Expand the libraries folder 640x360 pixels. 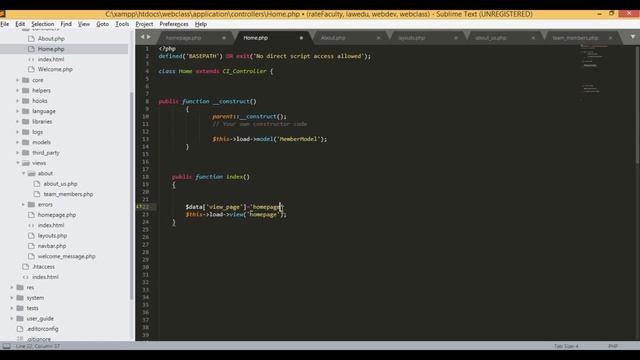(18, 122)
